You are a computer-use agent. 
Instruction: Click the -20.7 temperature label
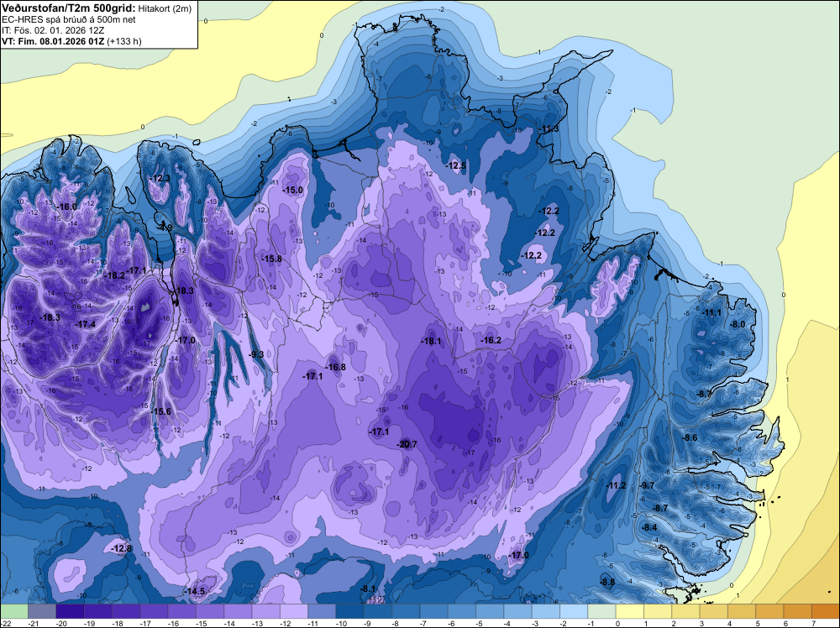(407, 444)
